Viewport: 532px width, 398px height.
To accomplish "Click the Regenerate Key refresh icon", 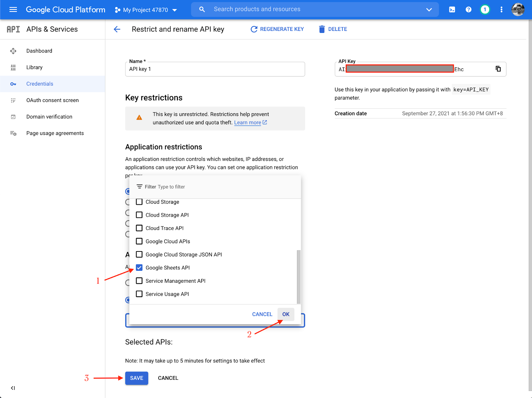I will tap(254, 29).
